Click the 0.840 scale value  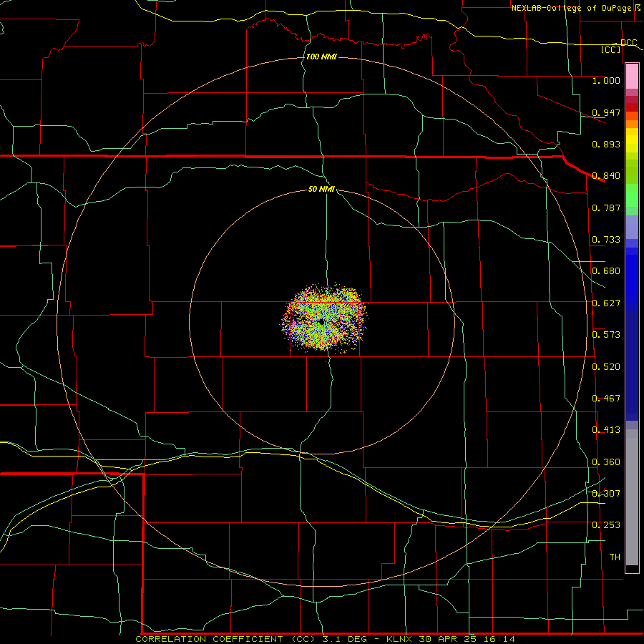click(606, 176)
